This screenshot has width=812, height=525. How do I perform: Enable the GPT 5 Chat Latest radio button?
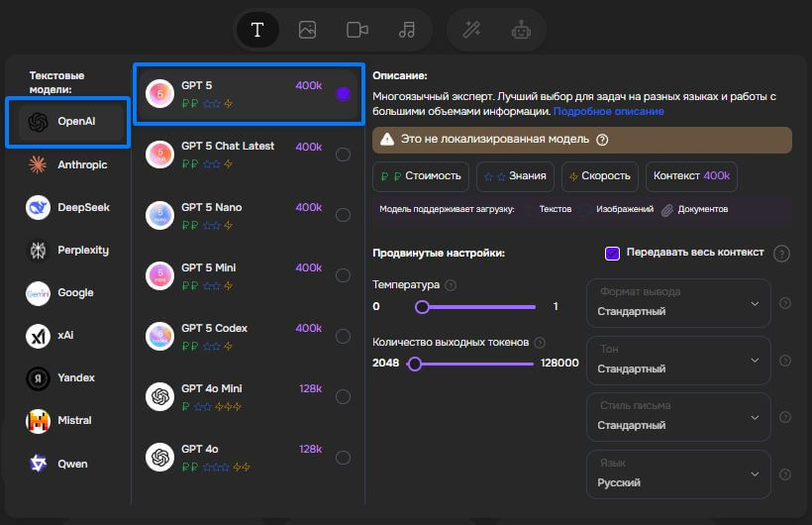[x=343, y=155]
